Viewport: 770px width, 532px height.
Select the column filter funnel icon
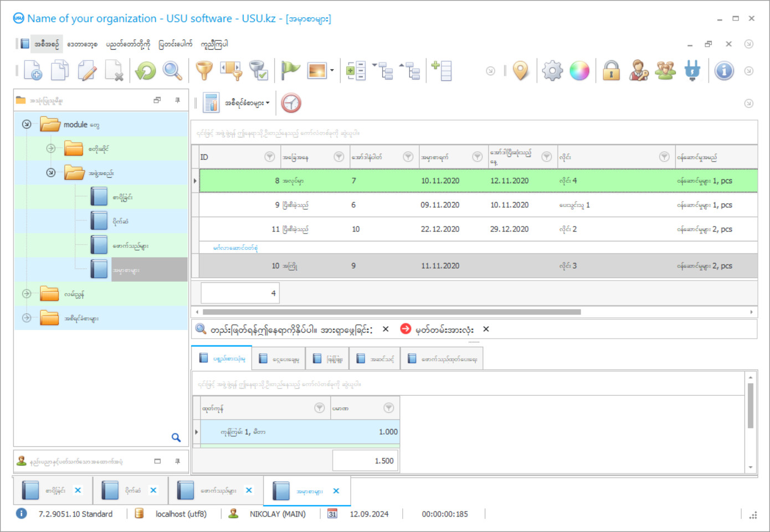coord(232,70)
